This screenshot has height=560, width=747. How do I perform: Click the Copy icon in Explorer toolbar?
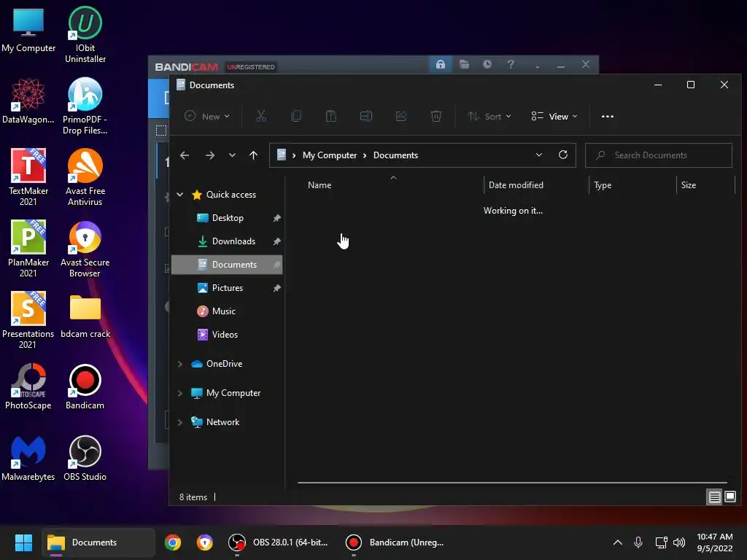pyautogui.click(x=296, y=116)
